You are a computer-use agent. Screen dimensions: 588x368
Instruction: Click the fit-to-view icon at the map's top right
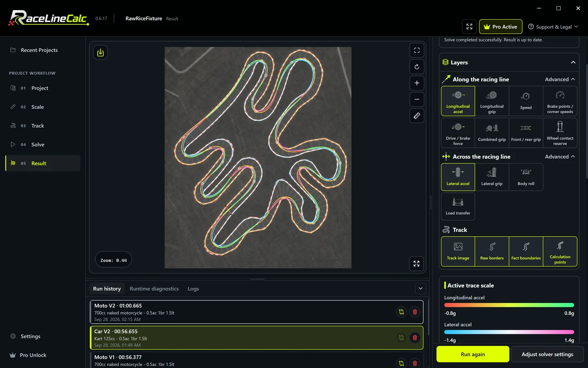416,50
